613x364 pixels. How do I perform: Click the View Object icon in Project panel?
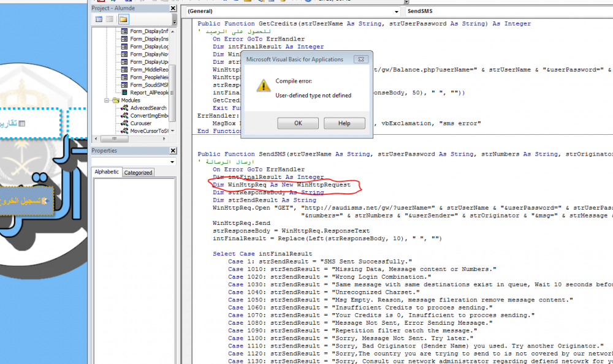[x=110, y=19]
